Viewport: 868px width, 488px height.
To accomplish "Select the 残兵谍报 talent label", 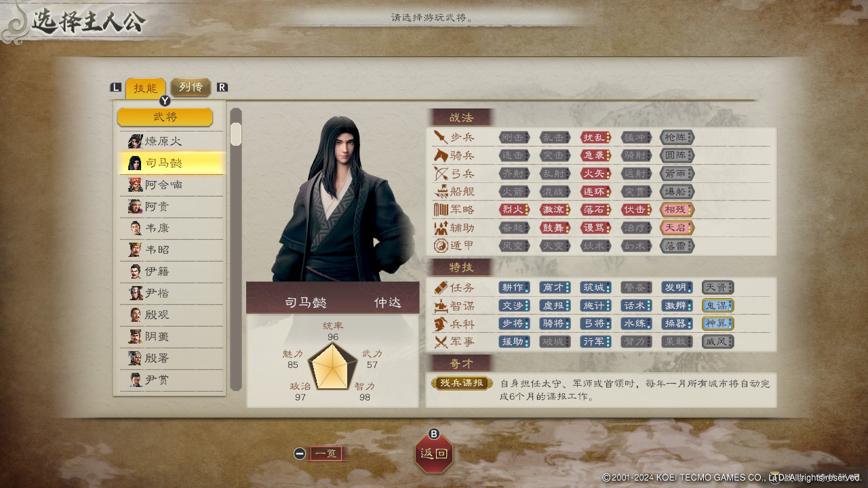I will (x=461, y=383).
